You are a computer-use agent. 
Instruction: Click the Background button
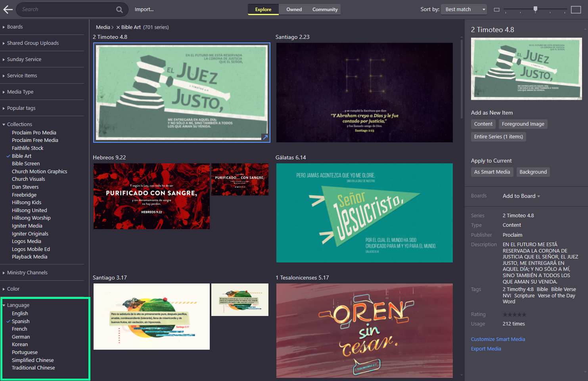(533, 172)
